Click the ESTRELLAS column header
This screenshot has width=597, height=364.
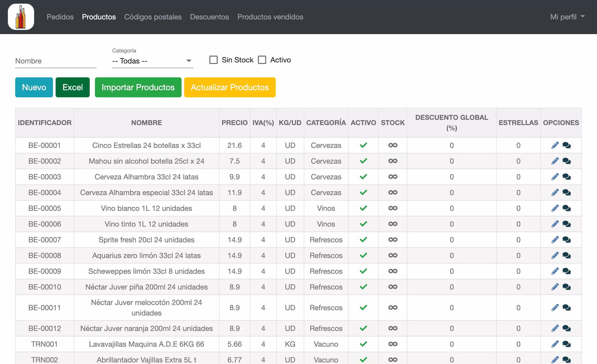tap(518, 123)
